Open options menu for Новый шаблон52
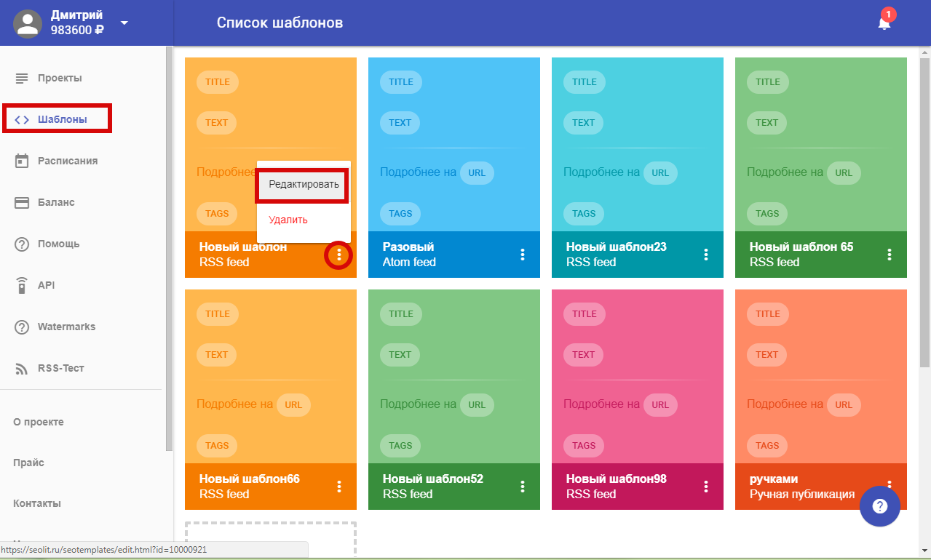The width and height of the screenshot is (931, 560). (522, 487)
